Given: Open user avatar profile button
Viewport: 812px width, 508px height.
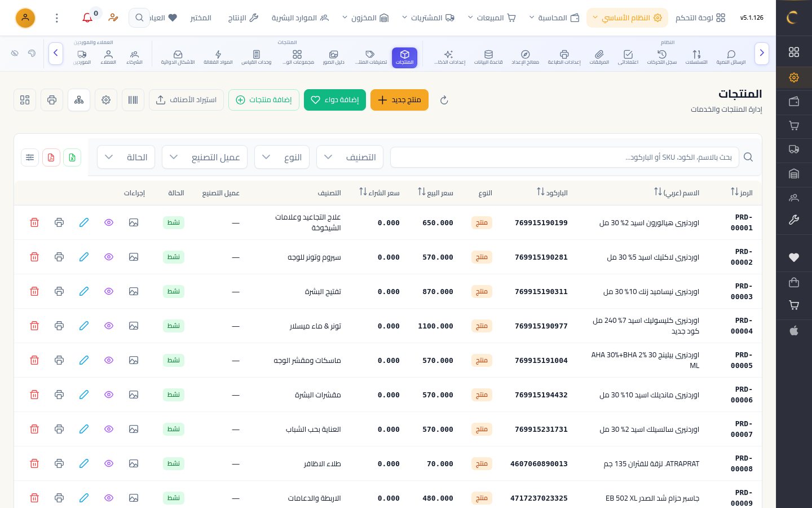Looking at the screenshot, I should click(25, 18).
